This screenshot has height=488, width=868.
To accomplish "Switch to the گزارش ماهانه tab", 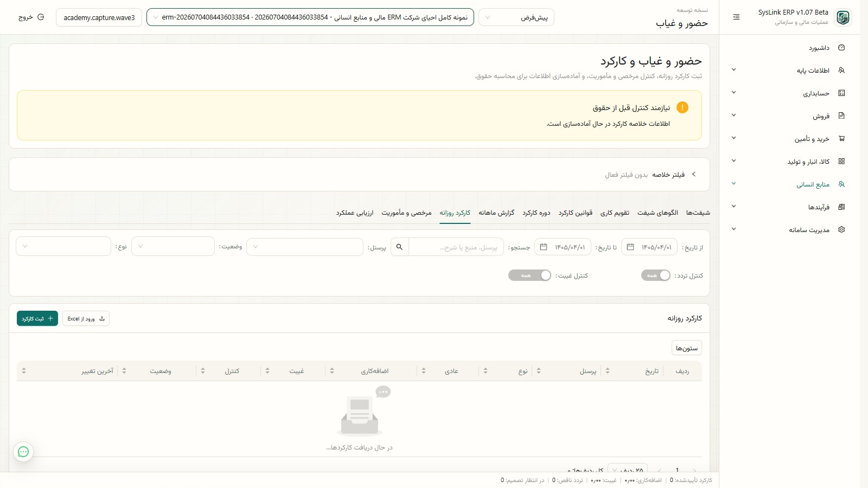I will point(496,213).
